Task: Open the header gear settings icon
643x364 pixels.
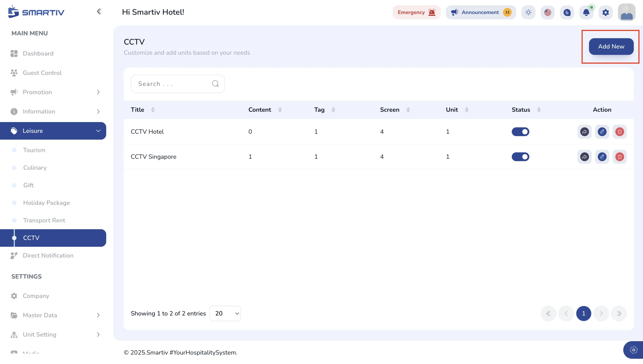Action: point(606,12)
